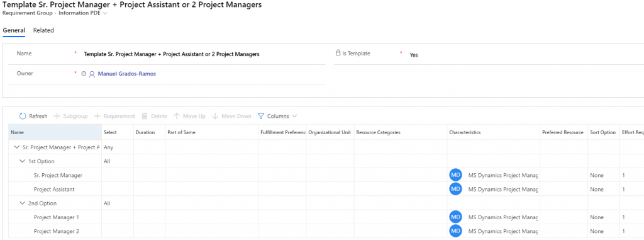Screen dimensions: 644x240
Task: Collapse the 1st Option subgroup
Action: (x=23, y=161)
